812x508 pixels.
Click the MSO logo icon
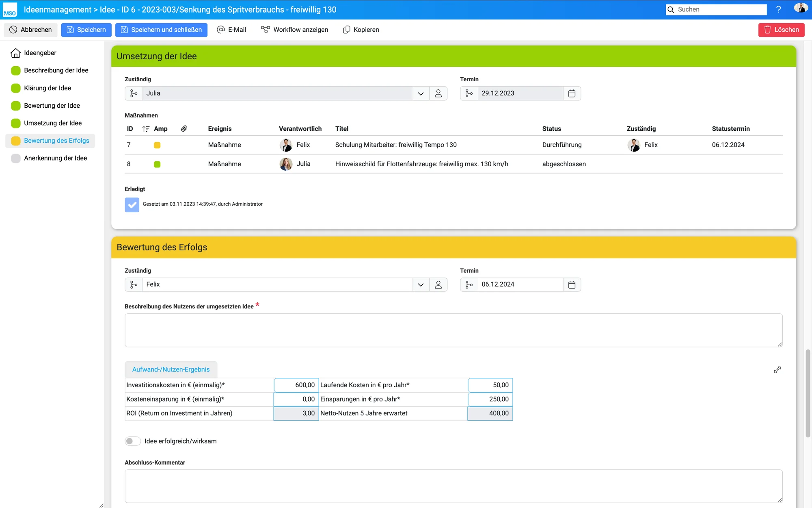pos(10,10)
